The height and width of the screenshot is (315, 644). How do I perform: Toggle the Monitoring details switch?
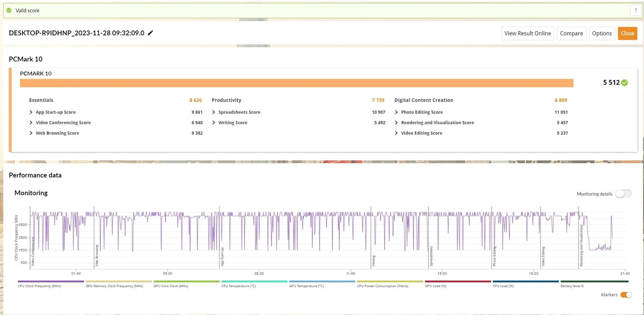coord(624,194)
